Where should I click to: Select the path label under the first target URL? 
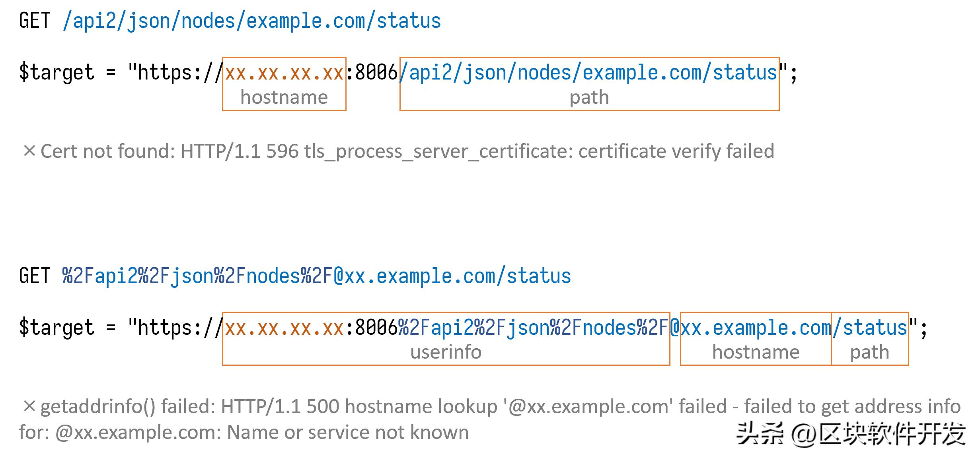click(588, 97)
